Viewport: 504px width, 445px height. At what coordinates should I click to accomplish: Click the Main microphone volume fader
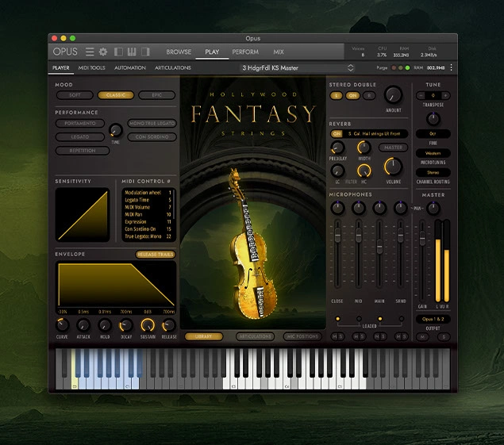(x=379, y=247)
